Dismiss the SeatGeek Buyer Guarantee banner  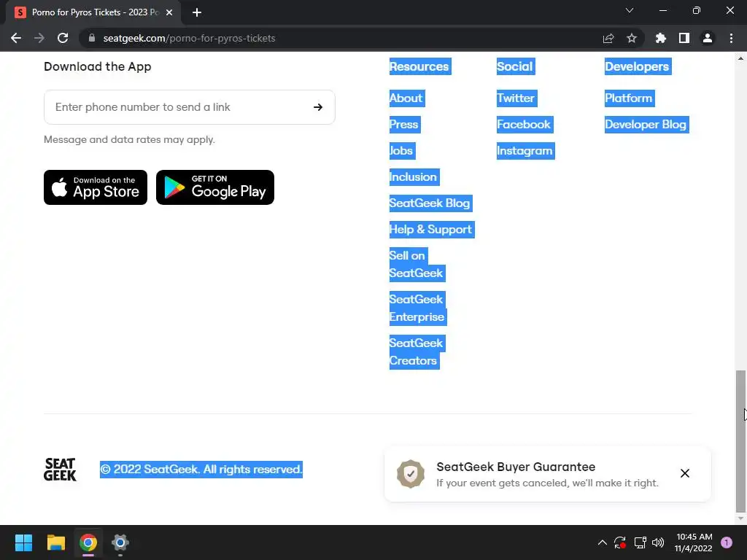[684, 473]
